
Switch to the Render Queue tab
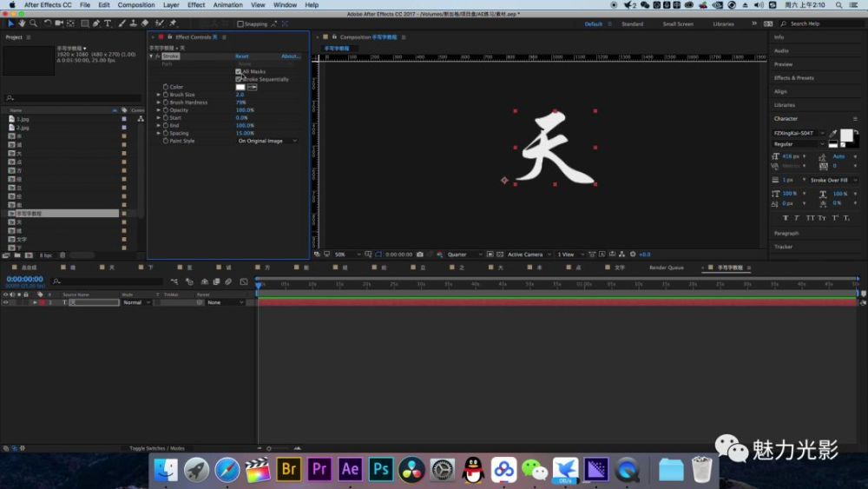667,268
